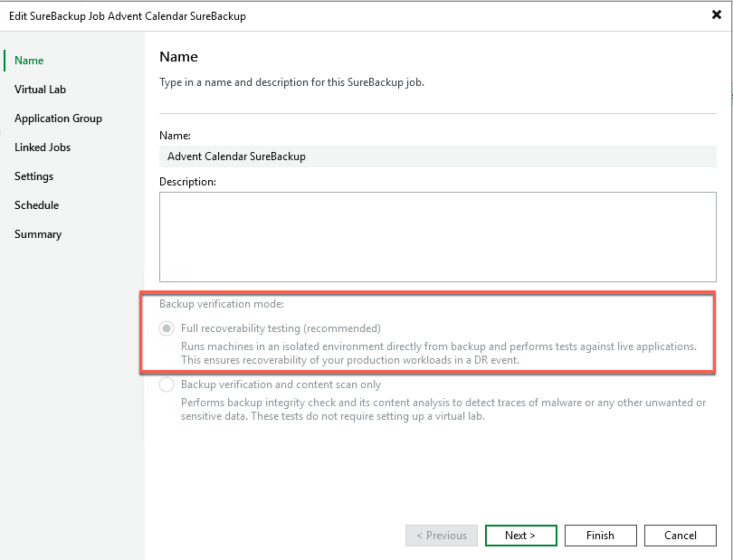Viewport: 733px width, 560px height.
Task: Select Full recoverability testing radio button
Action: (x=167, y=328)
